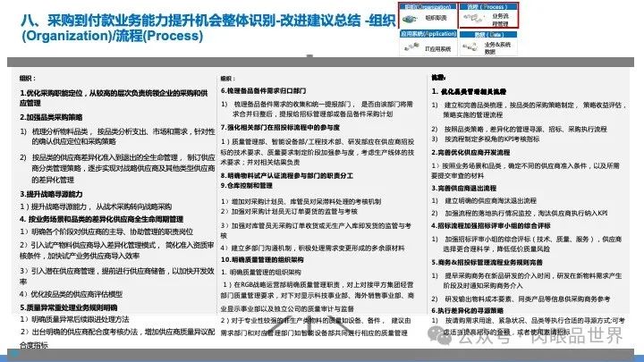Click bullet 按品类的供应商差异化准入到退出的全生命管理

(x=117, y=168)
